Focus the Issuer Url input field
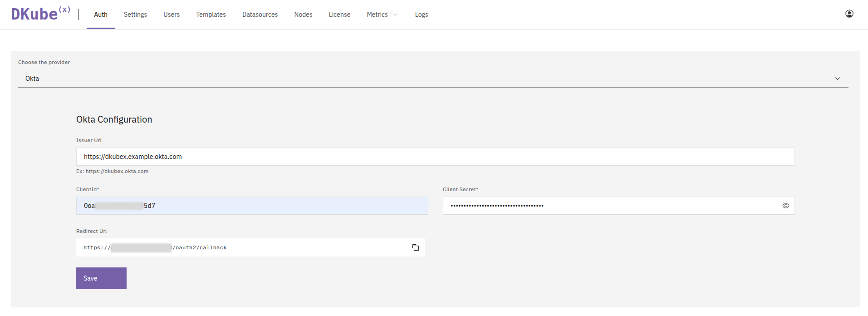Viewport: 868px width, 316px height. click(x=435, y=157)
